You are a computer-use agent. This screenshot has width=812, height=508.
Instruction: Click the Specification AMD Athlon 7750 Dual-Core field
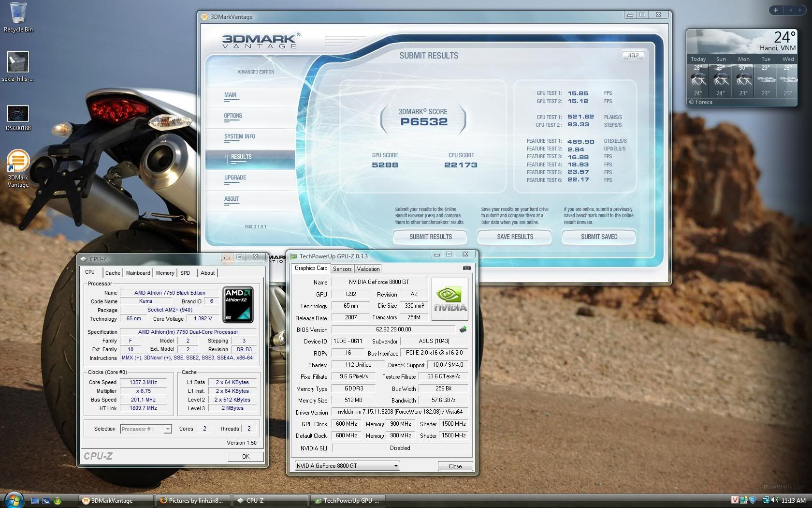click(188, 332)
